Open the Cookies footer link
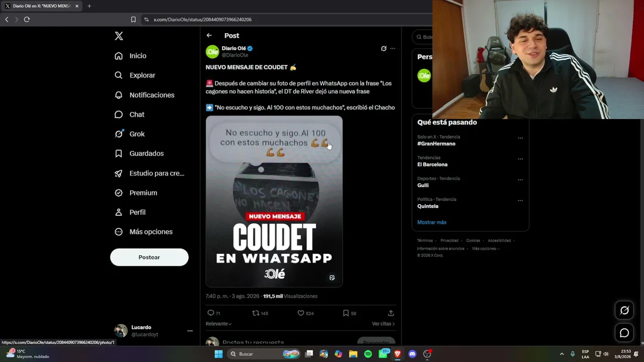 tap(473, 240)
